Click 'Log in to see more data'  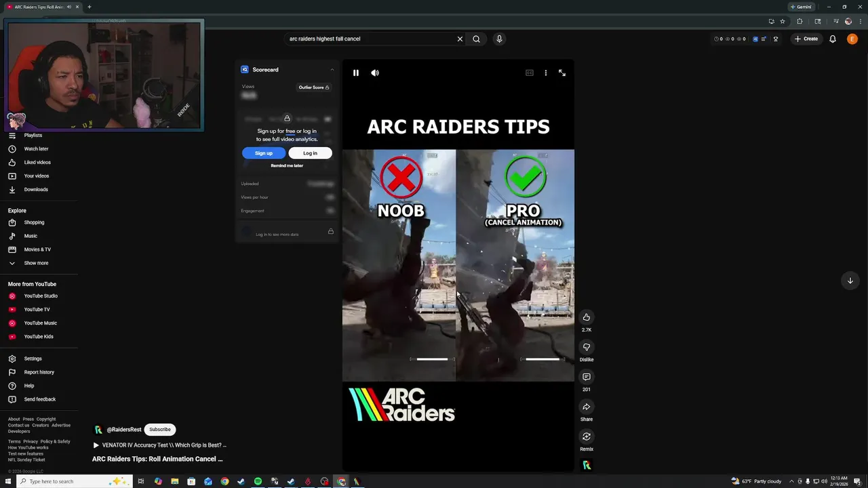pos(277,234)
